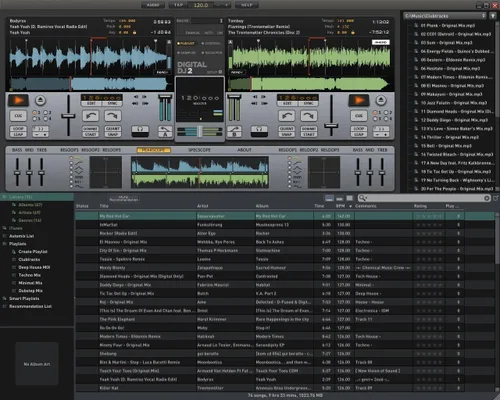
Task: Click CUE on Deck A
Action: [18, 116]
